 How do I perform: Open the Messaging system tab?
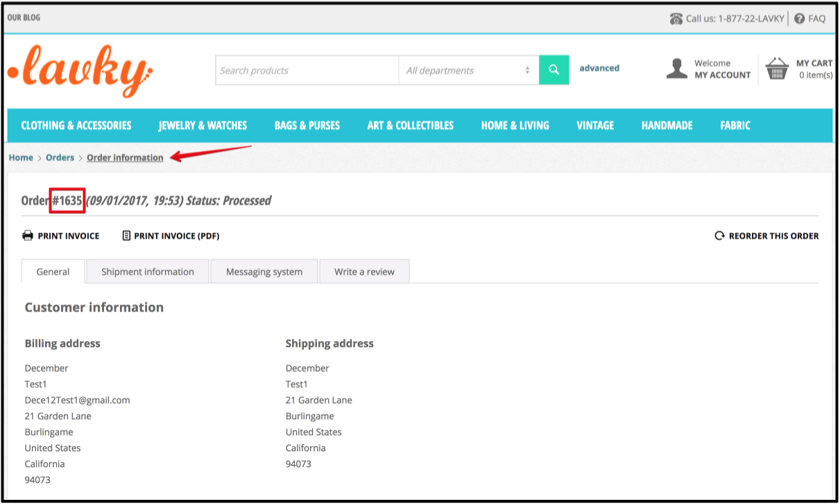coord(264,271)
